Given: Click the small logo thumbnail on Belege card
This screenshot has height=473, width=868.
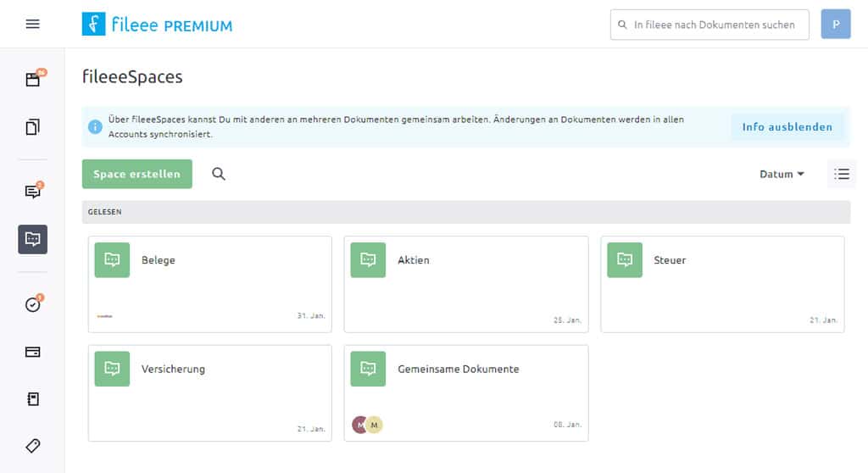Looking at the screenshot, I should (x=104, y=316).
